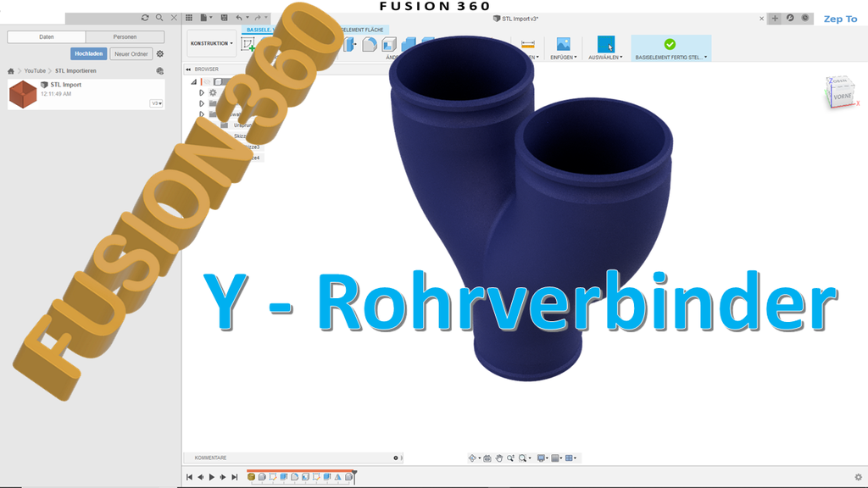Click the Measure ruler icon
The height and width of the screenshot is (488, 868).
pos(528,44)
